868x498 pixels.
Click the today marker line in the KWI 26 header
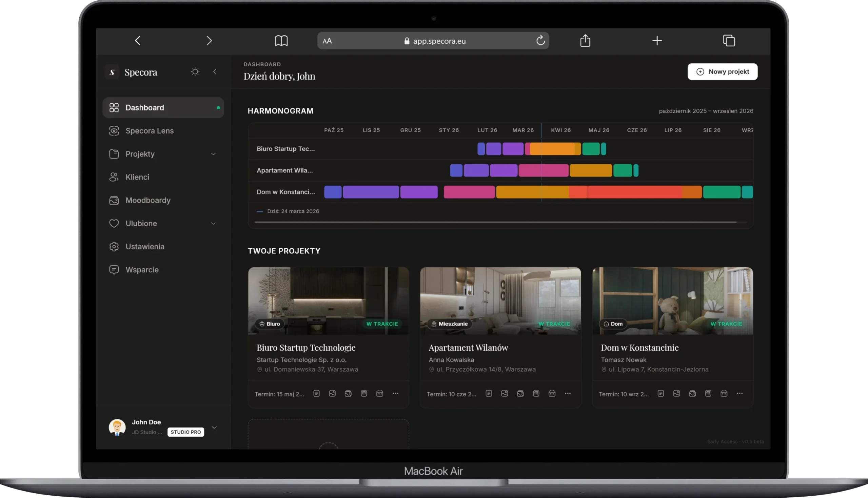pos(541,130)
